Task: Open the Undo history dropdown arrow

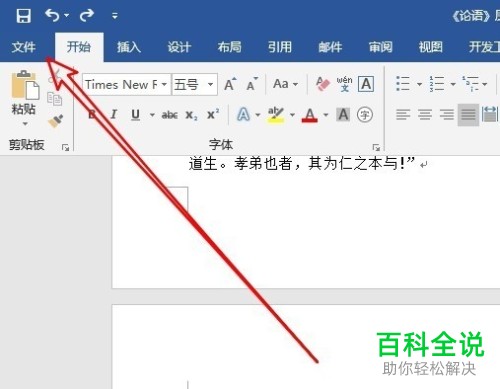Action: (66, 15)
